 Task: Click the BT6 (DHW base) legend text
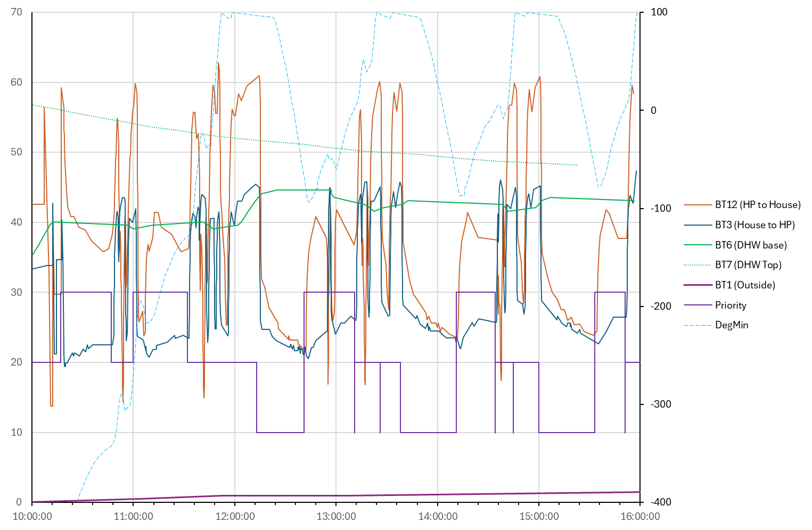751,245
